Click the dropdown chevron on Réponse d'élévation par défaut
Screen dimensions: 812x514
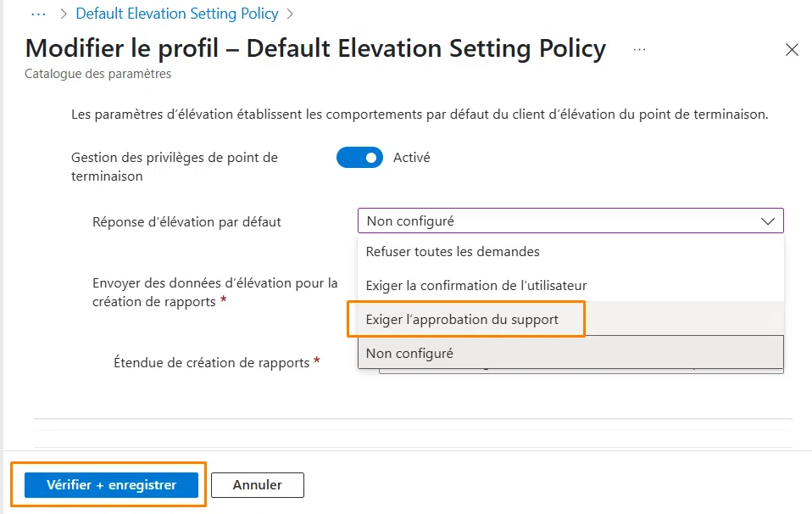(769, 221)
